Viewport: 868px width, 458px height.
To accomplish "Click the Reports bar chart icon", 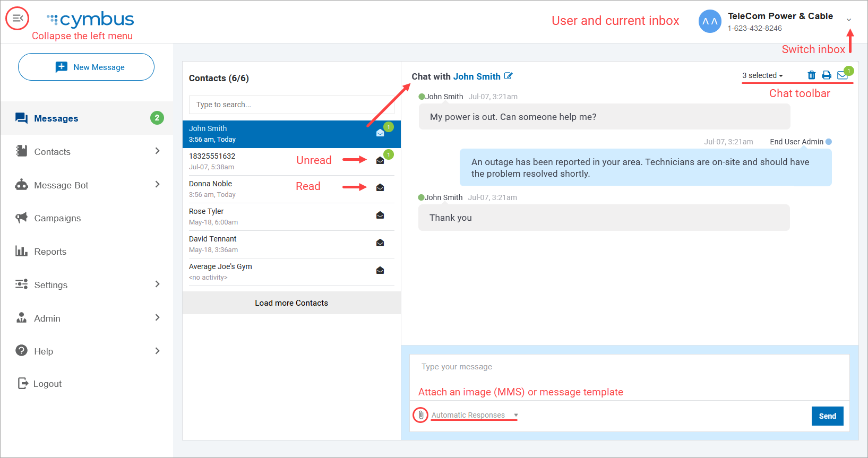I will [x=21, y=251].
